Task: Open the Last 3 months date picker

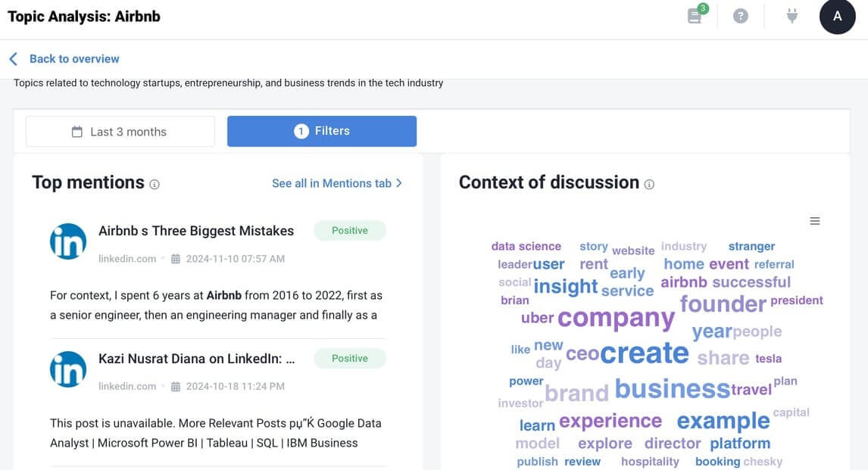Action: point(120,132)
